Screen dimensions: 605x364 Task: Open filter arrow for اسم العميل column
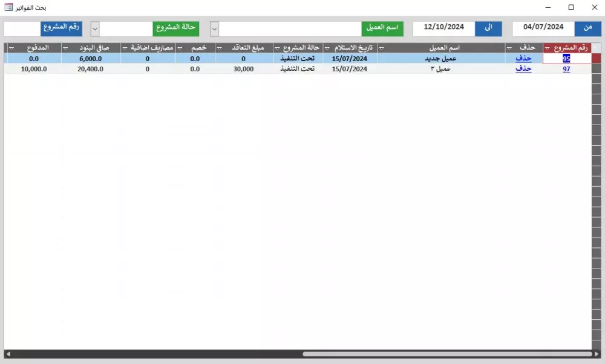(381, 48)
